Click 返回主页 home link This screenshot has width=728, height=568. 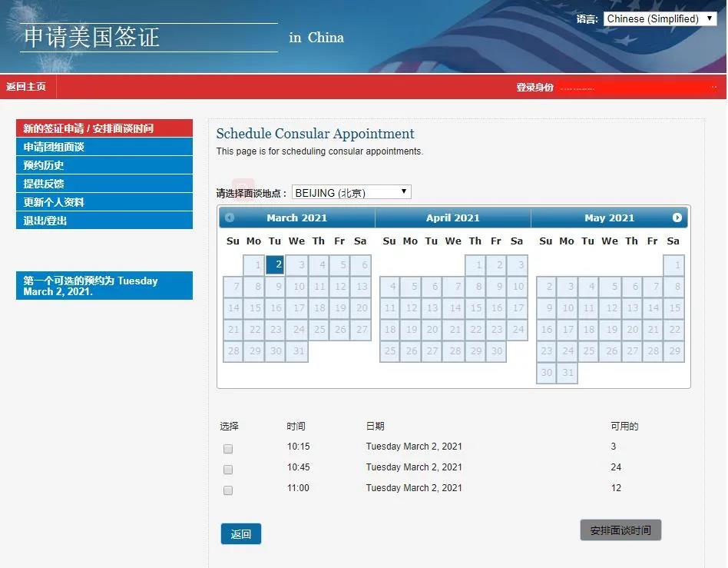[26, 86]
